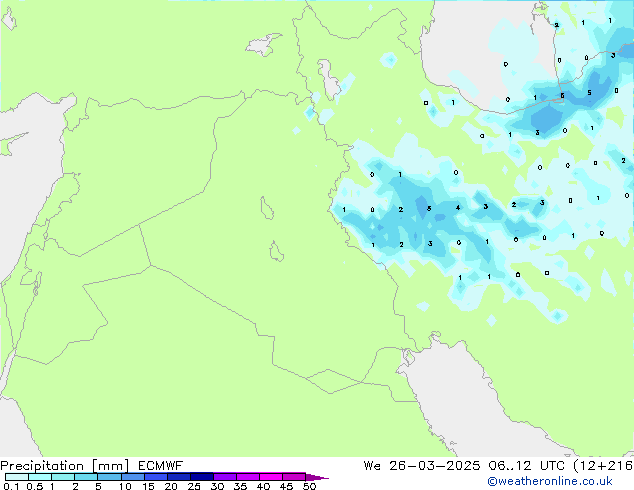Click the 0.1–0.5 mm palest legend swatch

coord(17,477)
